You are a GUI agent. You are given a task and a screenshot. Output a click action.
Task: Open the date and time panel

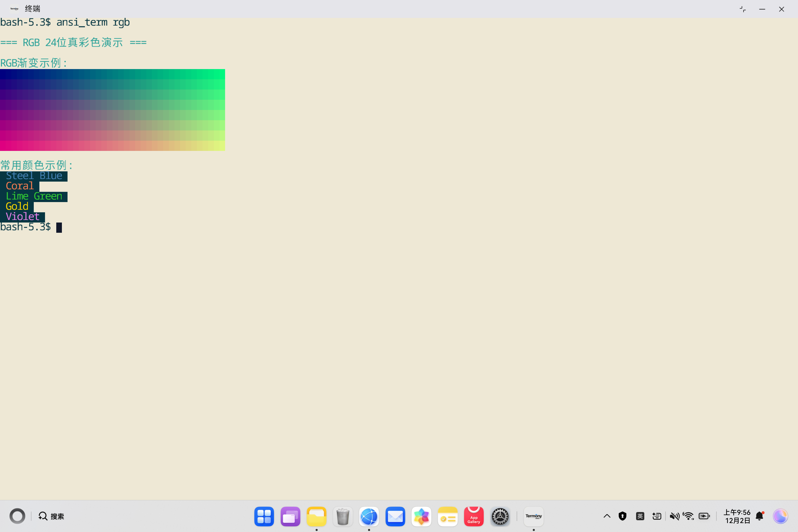point(737,516)
